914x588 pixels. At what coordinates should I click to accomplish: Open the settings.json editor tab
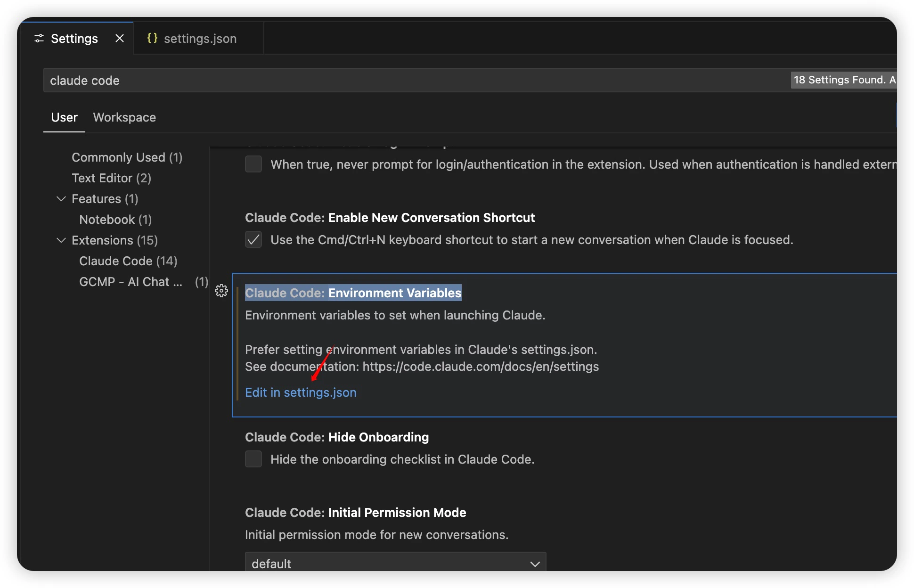click(200, 39)
